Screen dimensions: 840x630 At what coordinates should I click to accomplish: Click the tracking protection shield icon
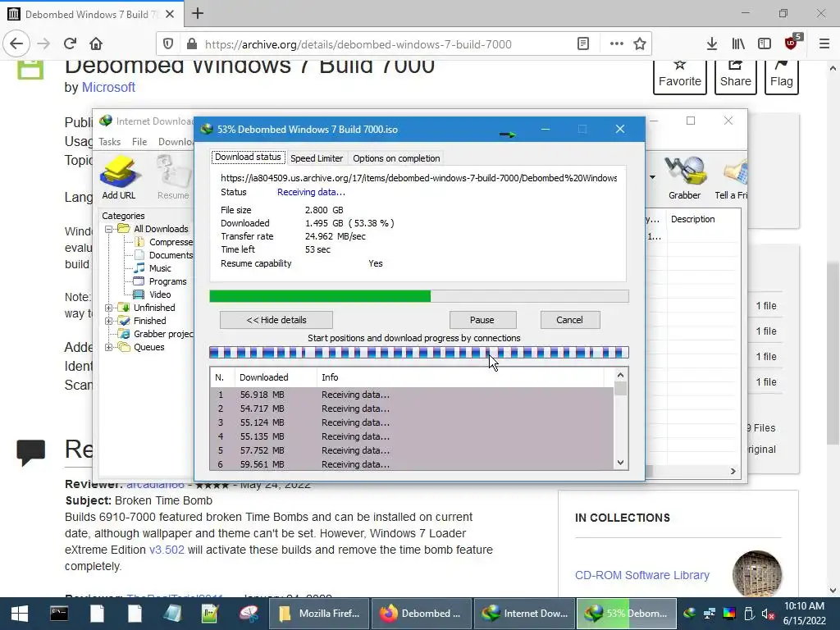pyautogui.click(x=168, y=44)
